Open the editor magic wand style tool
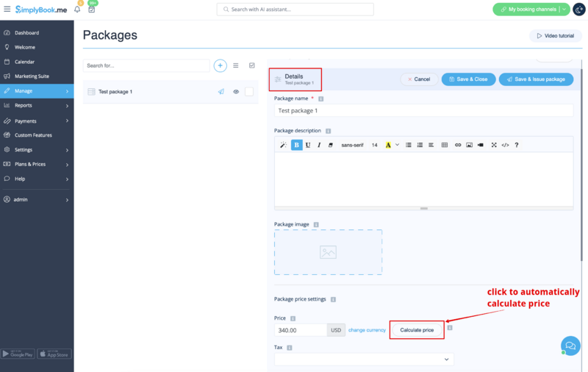This screenshot has height=372, width=588. 283,145
